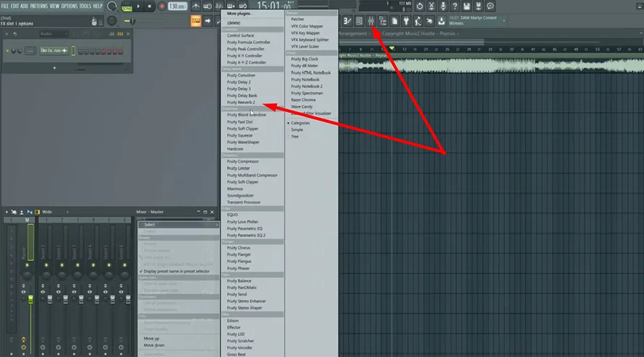
Task: Click the tempo field showing 130.000
Action: (x=177, y=7)
